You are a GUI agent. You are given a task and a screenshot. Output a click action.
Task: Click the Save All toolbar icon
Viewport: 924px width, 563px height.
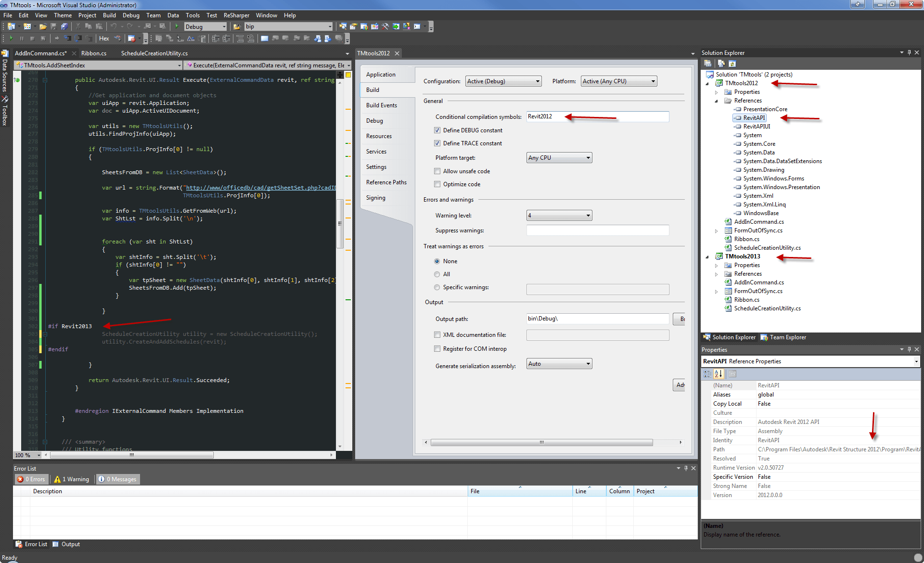coord(64,26)
